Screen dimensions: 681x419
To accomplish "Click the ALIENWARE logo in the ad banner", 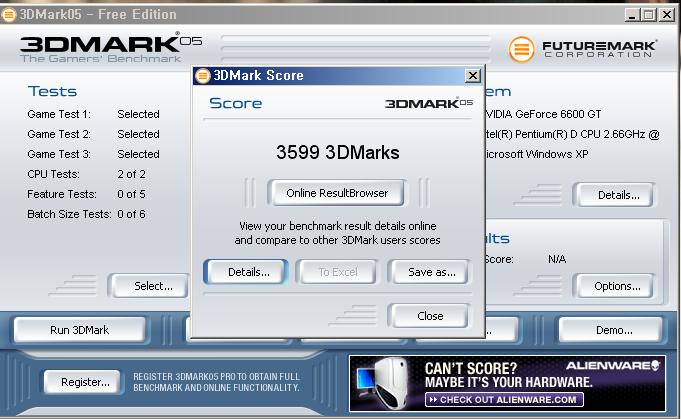I will (x=613, y=365).
